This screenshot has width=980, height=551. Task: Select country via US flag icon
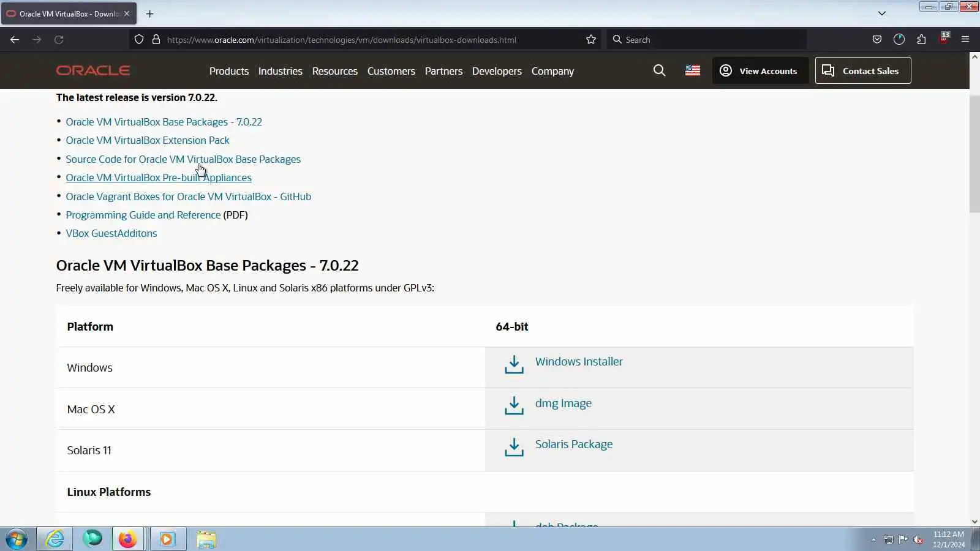(x=693, y=70)
